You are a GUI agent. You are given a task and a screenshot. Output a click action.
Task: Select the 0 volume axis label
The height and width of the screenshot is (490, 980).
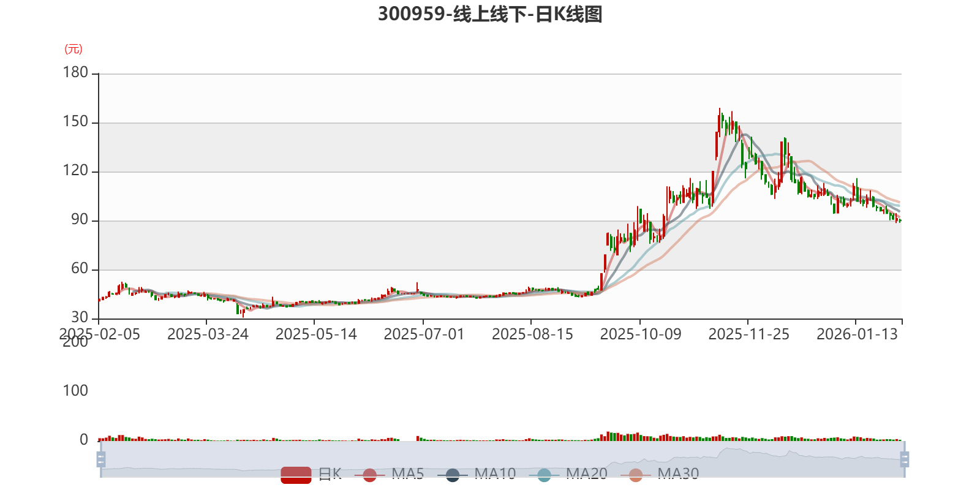[84, 440]
